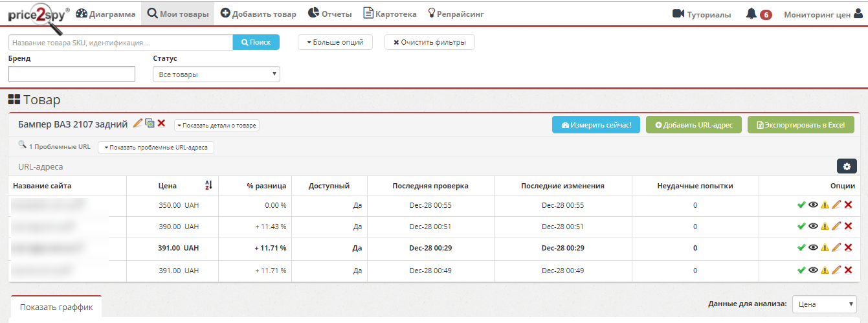Open Добавить товар page

(258, 14)
